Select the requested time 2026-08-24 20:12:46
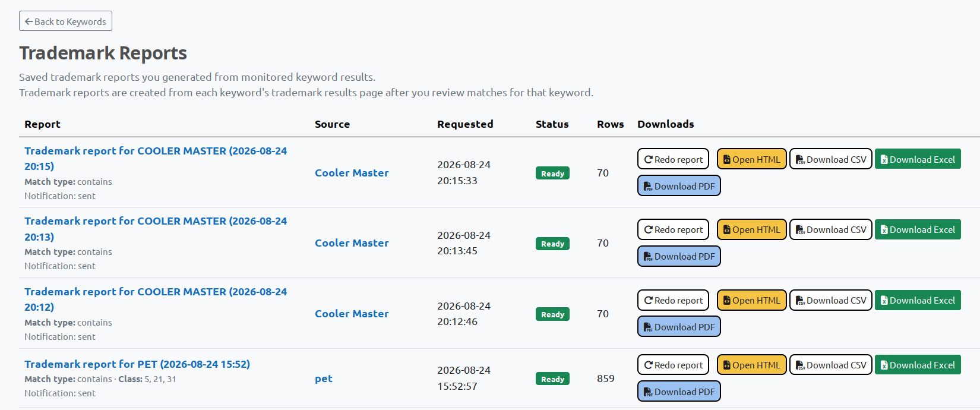 [464, 314]
